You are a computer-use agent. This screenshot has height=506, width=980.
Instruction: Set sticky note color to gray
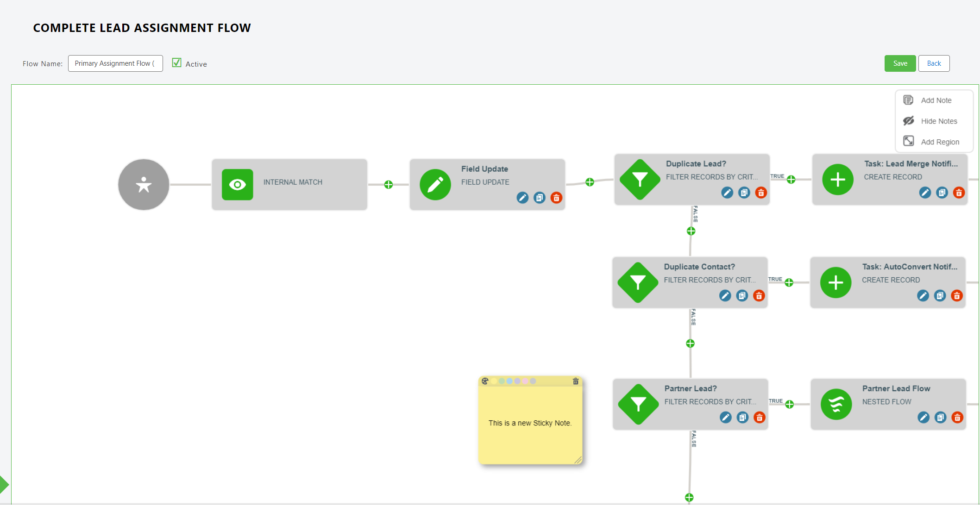pos(533,381)
